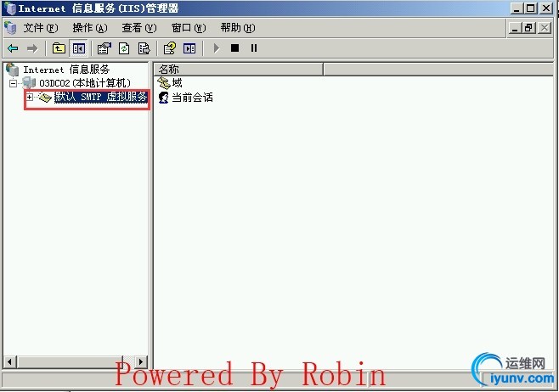
Task: Go up one level with folder icon
Action: 59,48
